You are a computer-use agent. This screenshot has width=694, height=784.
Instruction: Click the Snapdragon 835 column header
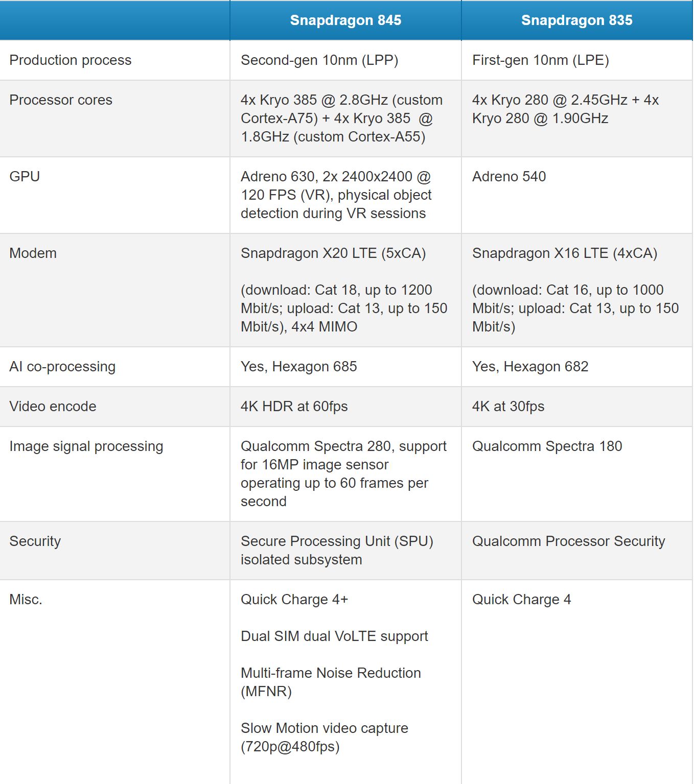pyautogui.click(x=576, y=20)
